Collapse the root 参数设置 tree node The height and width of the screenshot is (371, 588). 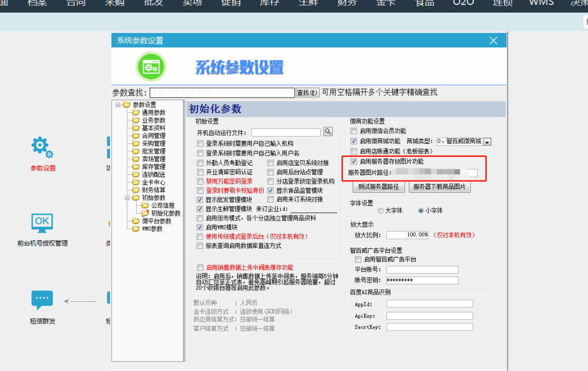(118, 105)
